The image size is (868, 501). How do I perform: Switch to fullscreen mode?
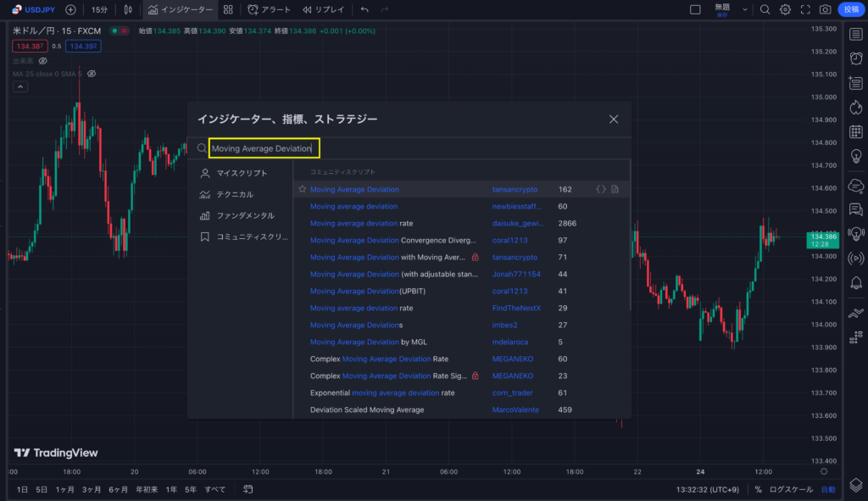(x=805, y=9)
